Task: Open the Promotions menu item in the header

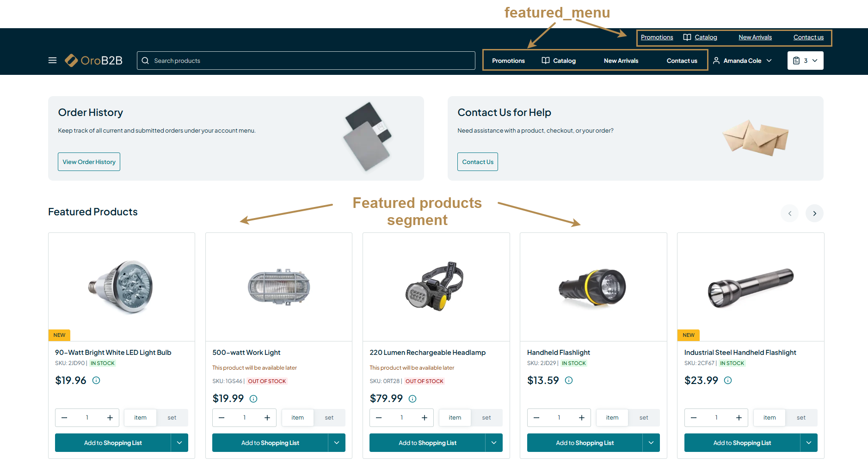Action: coord(508,61)
